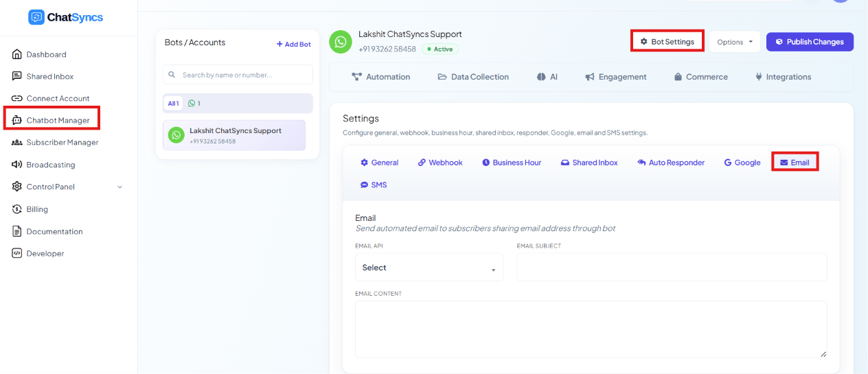This screenshot has width=868, height=374.
Task: Open the Engagement menu
Action: tap(616, 77)
